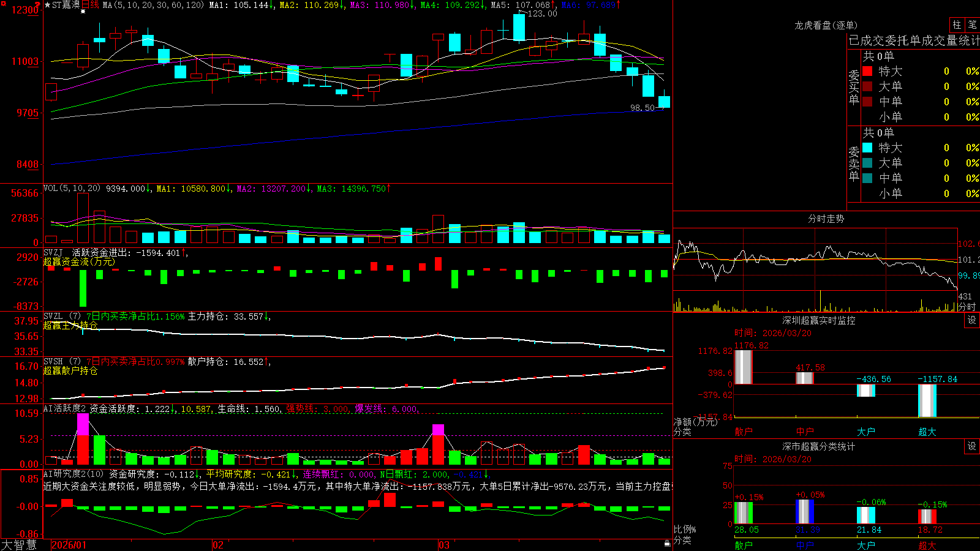980x551 pixels.
Task: Click the 生命线: 1.560 value
Action: tap(250, 408)
